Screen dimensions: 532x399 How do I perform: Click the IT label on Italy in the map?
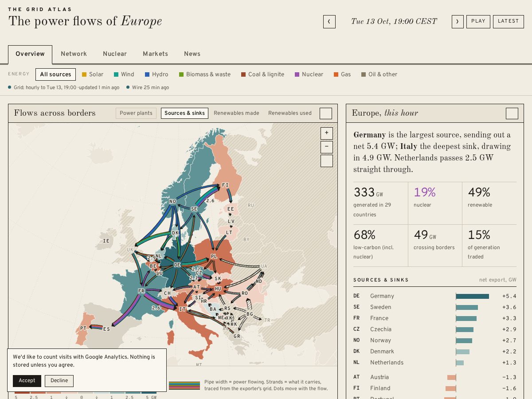point(182,309)
